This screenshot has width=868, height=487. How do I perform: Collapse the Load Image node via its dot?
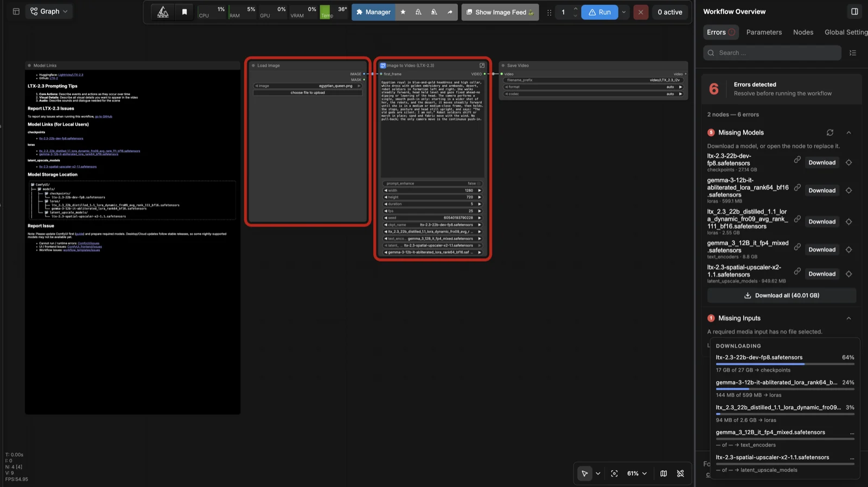(x=253, y=66)
